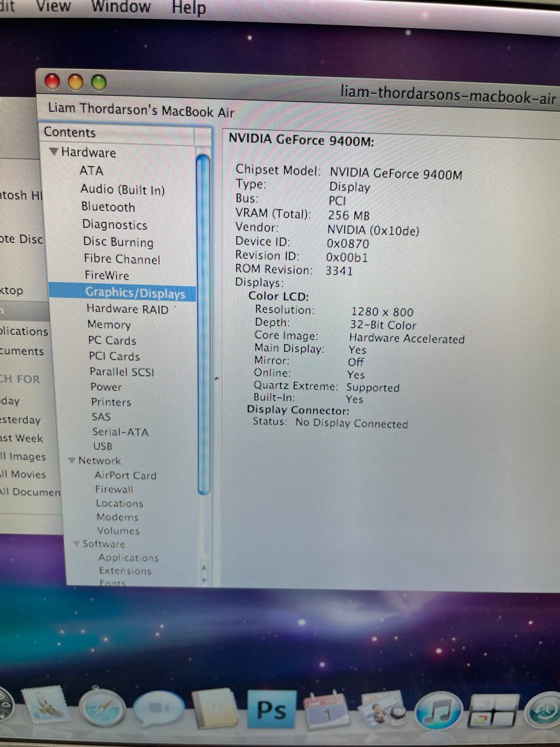560x747 pixels.
Task: Select Fibre Channel item
Action: point(121,259)
